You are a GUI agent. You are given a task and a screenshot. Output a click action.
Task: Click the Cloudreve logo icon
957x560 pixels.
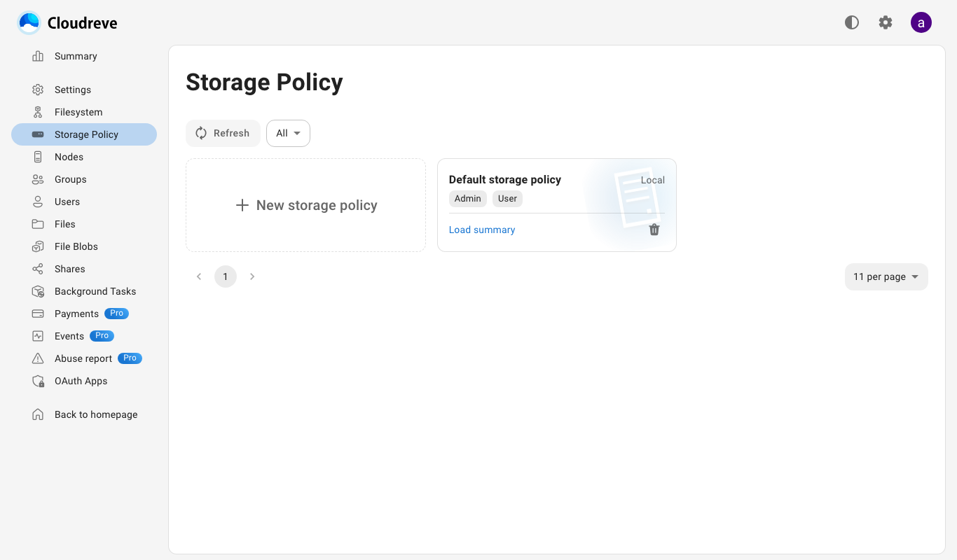click(29, 23)
